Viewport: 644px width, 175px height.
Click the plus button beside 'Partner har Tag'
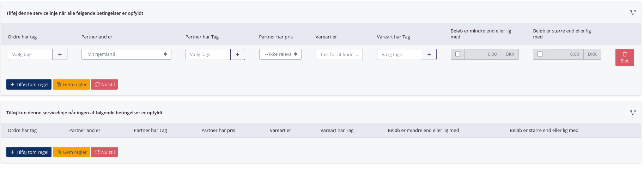click(x=238, y=54)
